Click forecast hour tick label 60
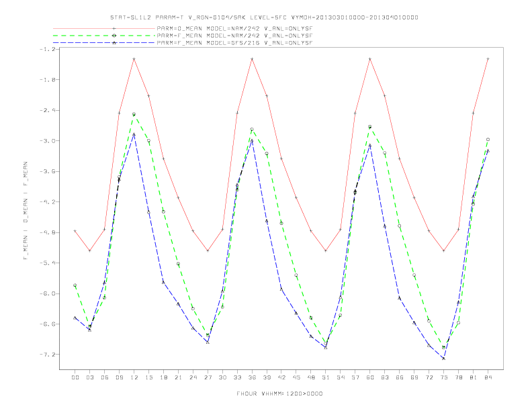This screenshot has height=411, width=532. [x=370, y=377]
